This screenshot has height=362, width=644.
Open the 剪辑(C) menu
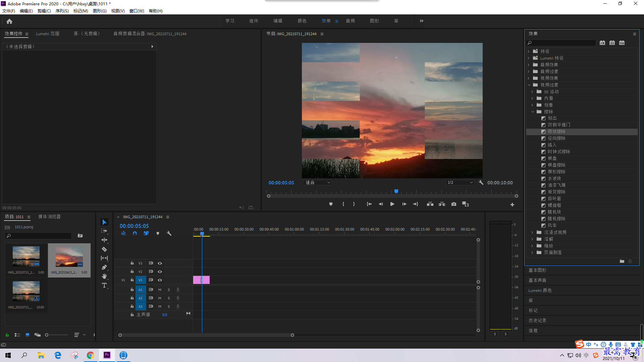tap(44, 11)
